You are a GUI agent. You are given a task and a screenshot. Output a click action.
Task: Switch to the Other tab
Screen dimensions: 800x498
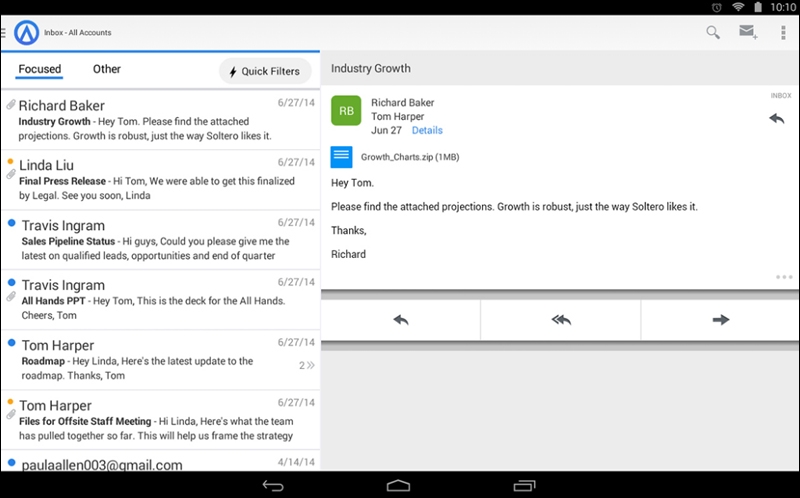click(x=107, y=70)
